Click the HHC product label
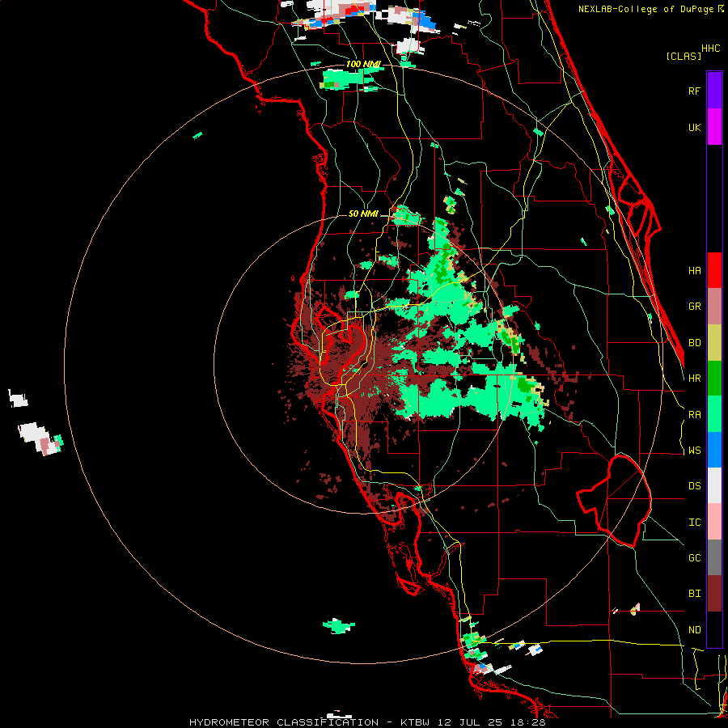 [x=711, y=49]
